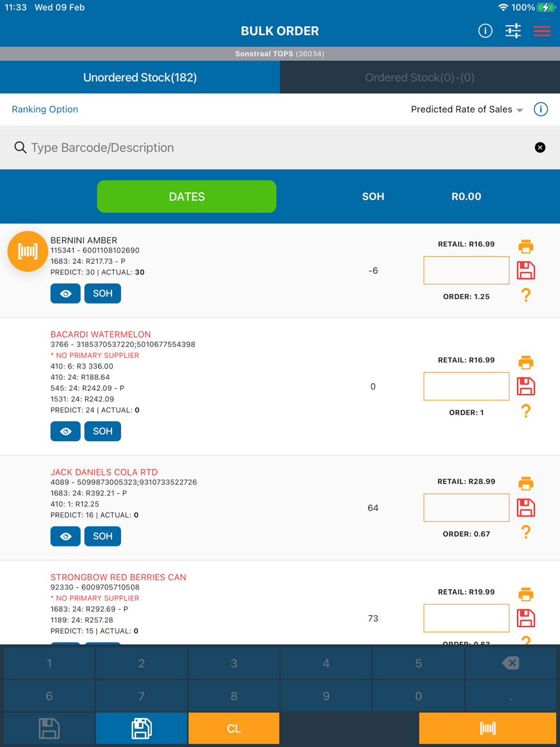Tap Sonstraal TOPS (36034) store banner
The image size is (560, 747).
pos(280,54)
